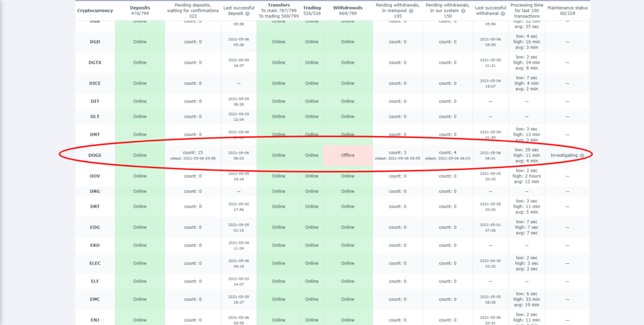Click EDG withdrawal date 2021-05-01 07:26
The height and width of the screenshot is (325, 644).
[491, 227]
